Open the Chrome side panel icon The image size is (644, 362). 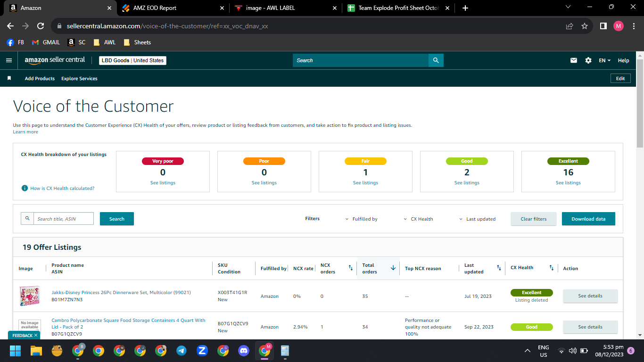[x=603, y=26]
